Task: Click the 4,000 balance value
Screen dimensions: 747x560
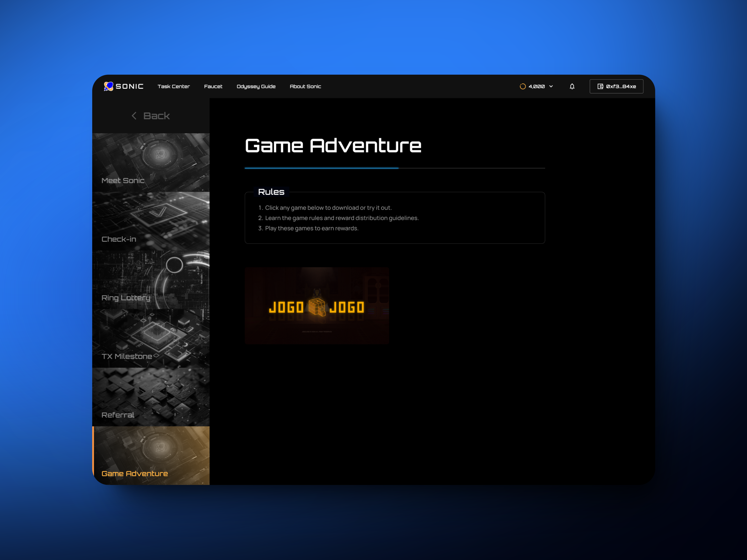Action: (x=537, y=86)
